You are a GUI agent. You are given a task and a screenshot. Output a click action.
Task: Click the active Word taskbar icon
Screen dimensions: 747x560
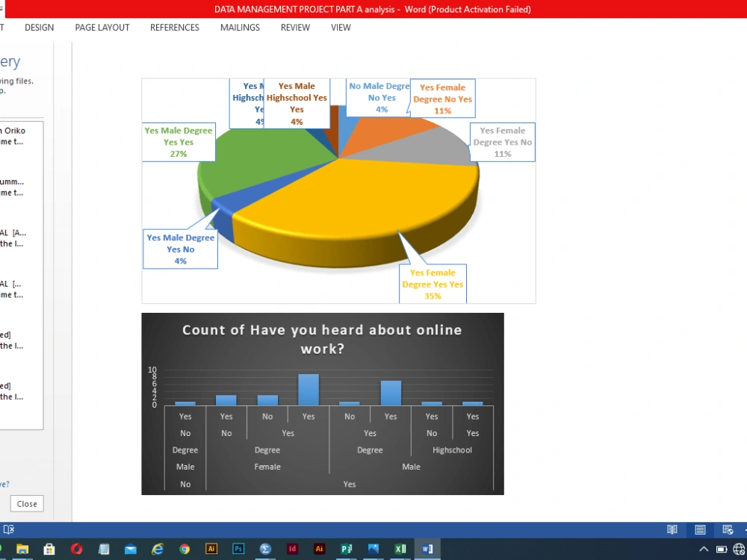[x=427, y=549]
